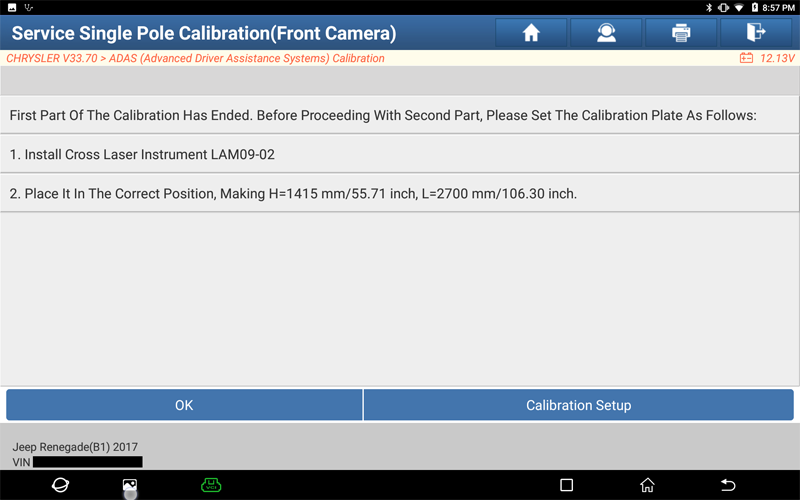Tap the battery voltage indicator icon
Screen dimensions: 800x500
click(746, 58)
